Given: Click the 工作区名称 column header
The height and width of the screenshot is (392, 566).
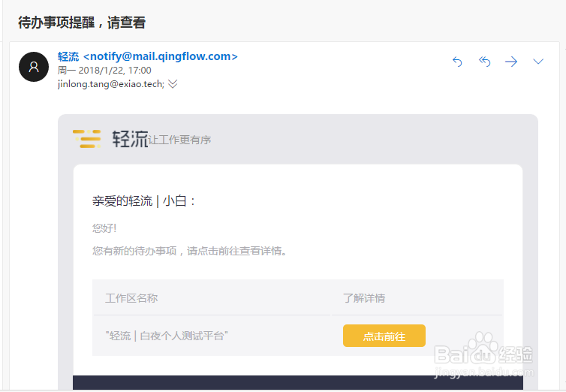Looking at the screenshot, I should 131,298.
